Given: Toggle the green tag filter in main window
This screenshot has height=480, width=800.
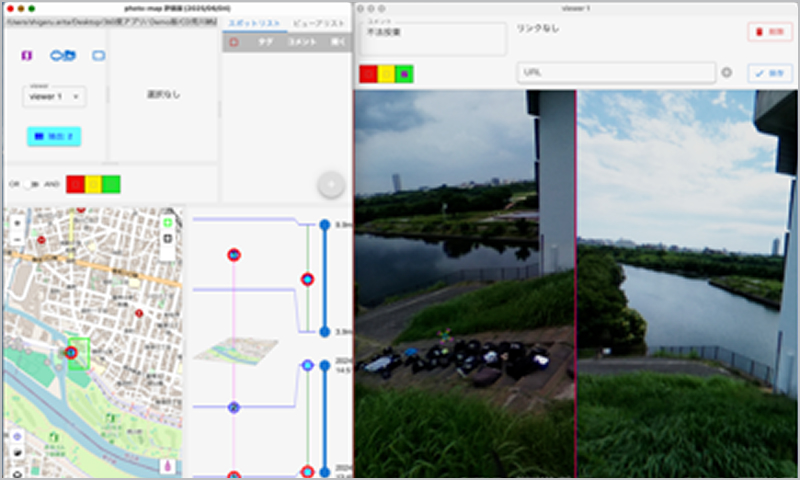Looking at the screenshot, I should [111, 184].
